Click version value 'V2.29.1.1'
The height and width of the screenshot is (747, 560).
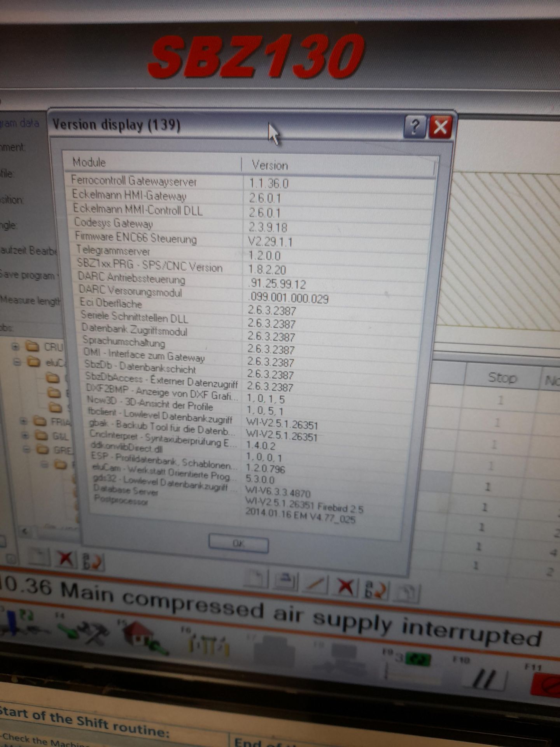click(270, 242)
